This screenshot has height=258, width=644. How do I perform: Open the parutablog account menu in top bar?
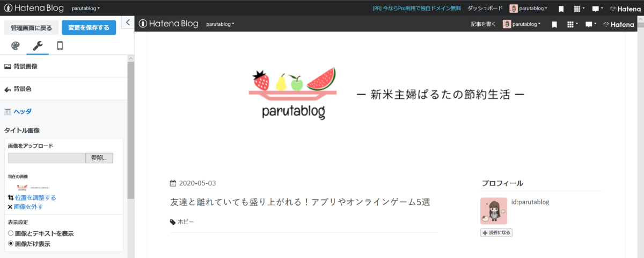coord(529,9)
